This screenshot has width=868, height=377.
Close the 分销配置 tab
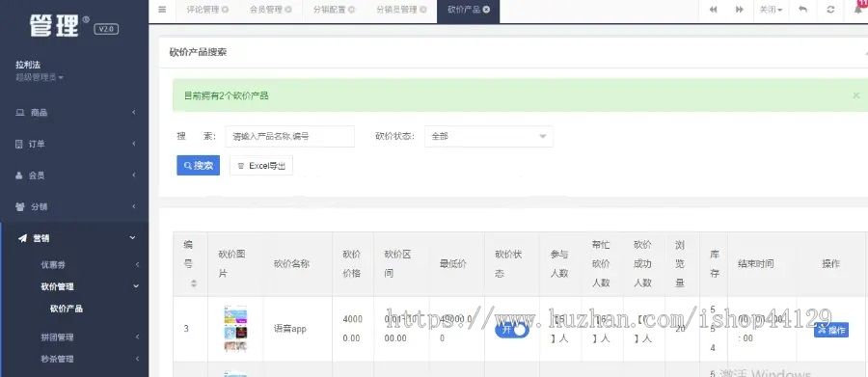[x=351, y=10]
